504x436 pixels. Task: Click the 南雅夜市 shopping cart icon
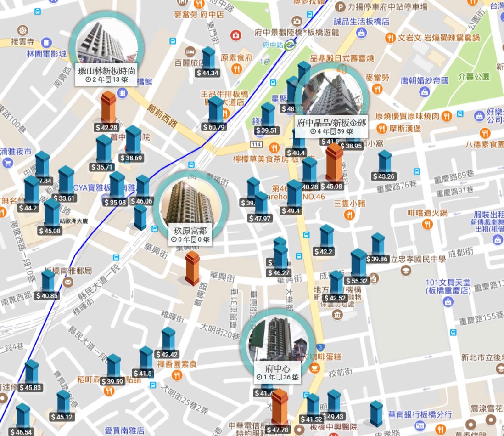pyautogui.click(x=8, y=163)
